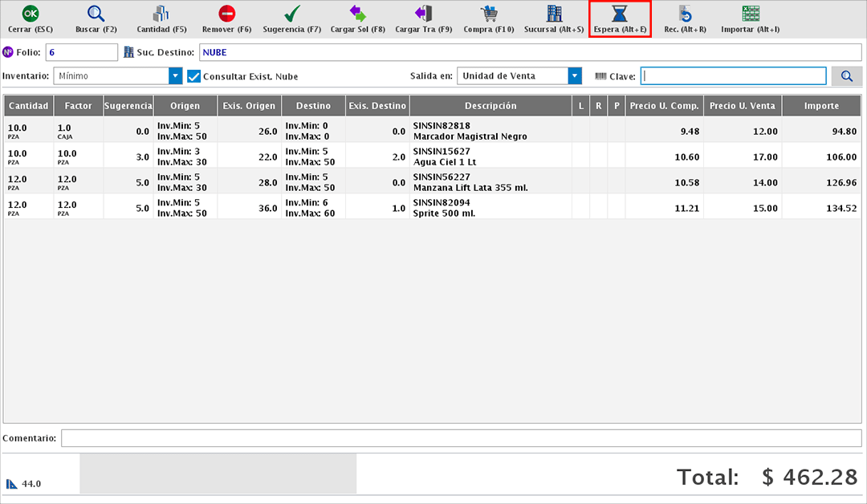Open the Salida en Unidad de Venta dropdown
The width and height of the screenshot is (867, 504).
point(574,76)
